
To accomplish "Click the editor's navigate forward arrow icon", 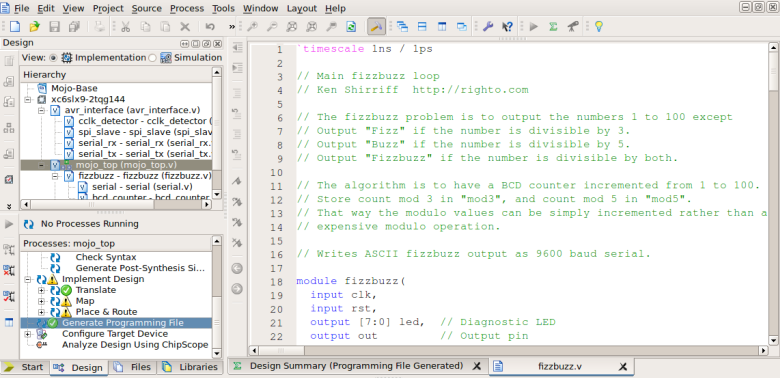I will (x=237, y=288).
